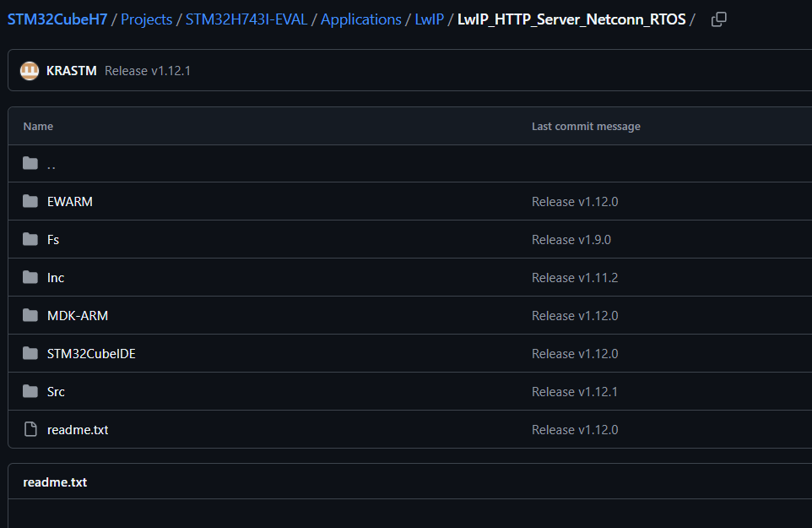Click the parent directory folder icon
The image size is (812, 528).
pyautogui.click(x=30, y=163)
